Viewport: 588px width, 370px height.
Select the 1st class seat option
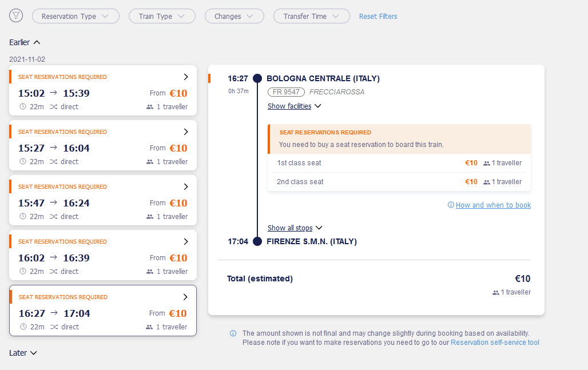tap(399, 163)
